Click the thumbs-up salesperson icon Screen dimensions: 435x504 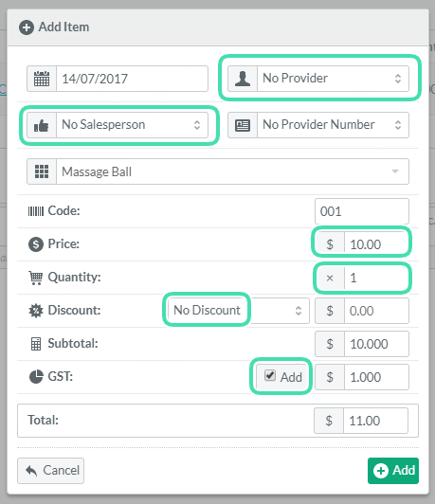click(x=42, y=125)
